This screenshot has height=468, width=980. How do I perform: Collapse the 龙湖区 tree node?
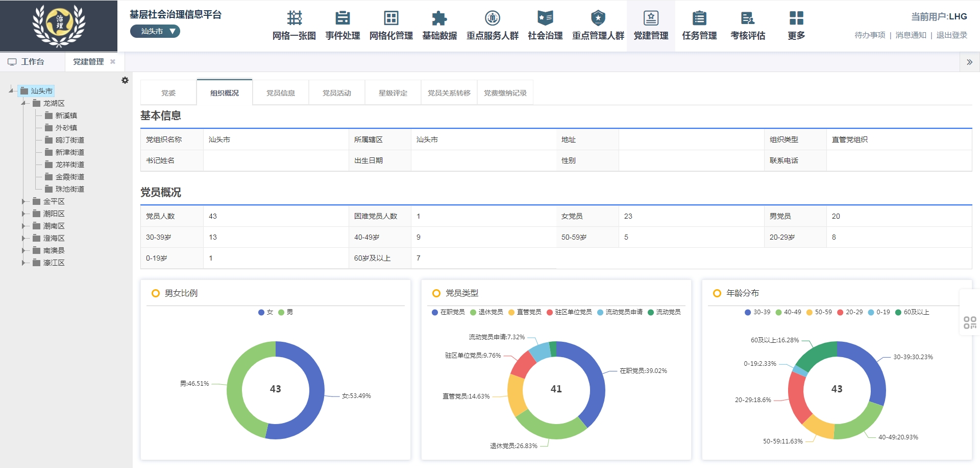23,103
